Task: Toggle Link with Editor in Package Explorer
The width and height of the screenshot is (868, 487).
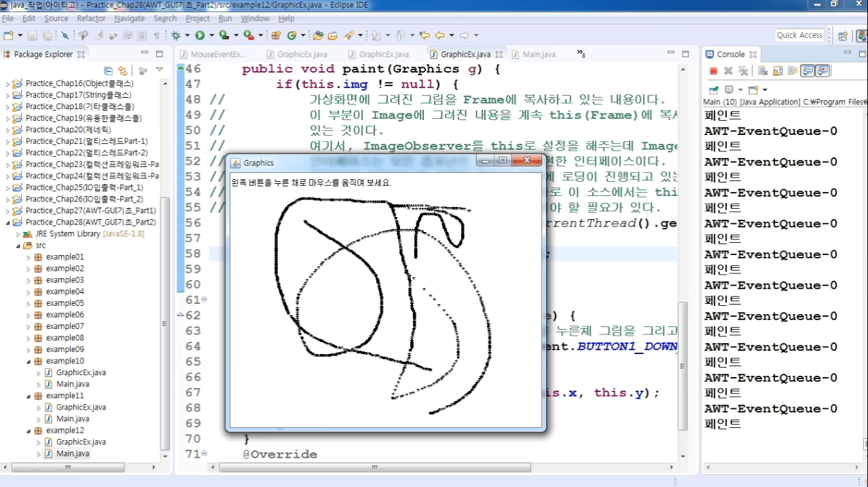Action: click(123, 71)
